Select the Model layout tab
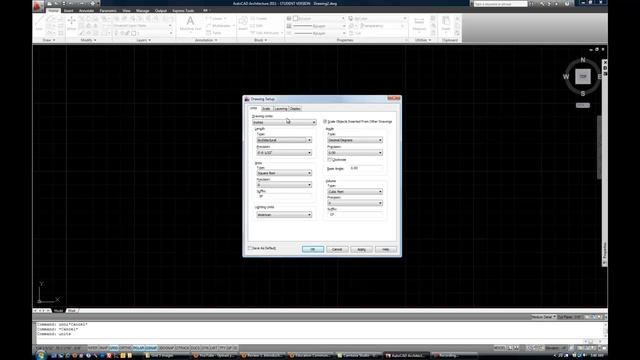The width and height of the screenshot is (640, 360). click(59, 311)
